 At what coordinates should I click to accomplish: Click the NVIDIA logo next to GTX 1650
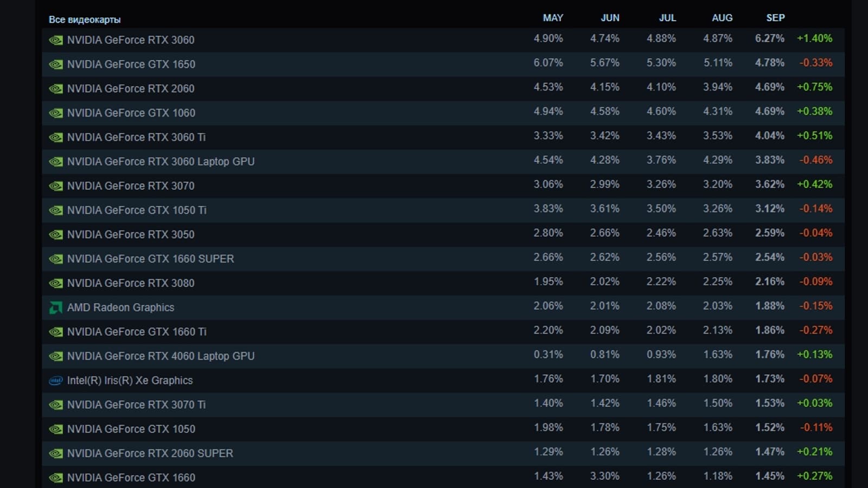[56, 65]
